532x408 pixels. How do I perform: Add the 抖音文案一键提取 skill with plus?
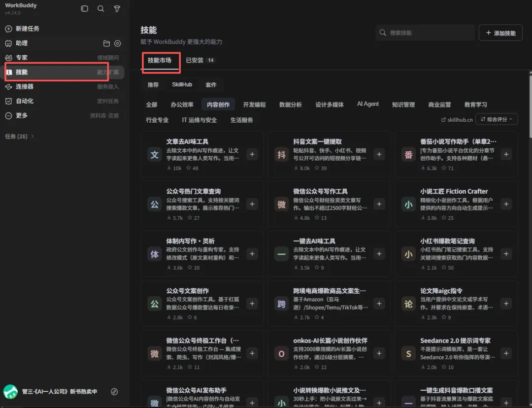click(x=379, y=154)
